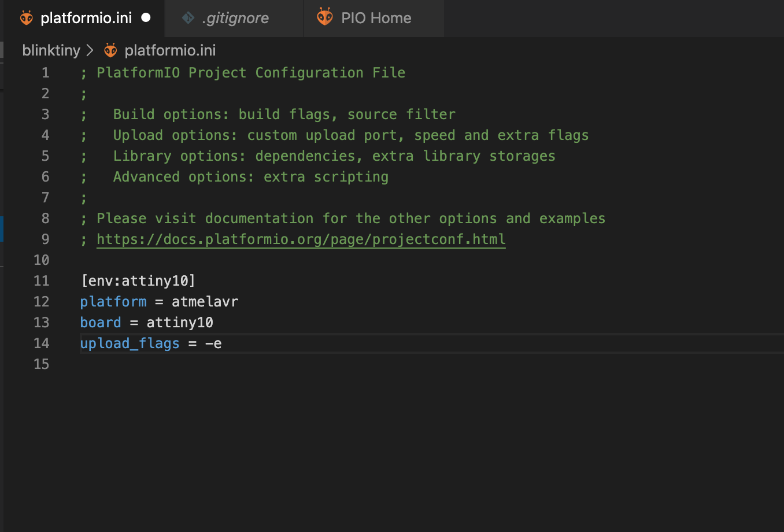Screen dimensions: 784x532
Task: Click line number 11 in the gutter
Action: [x=42, y=281]
